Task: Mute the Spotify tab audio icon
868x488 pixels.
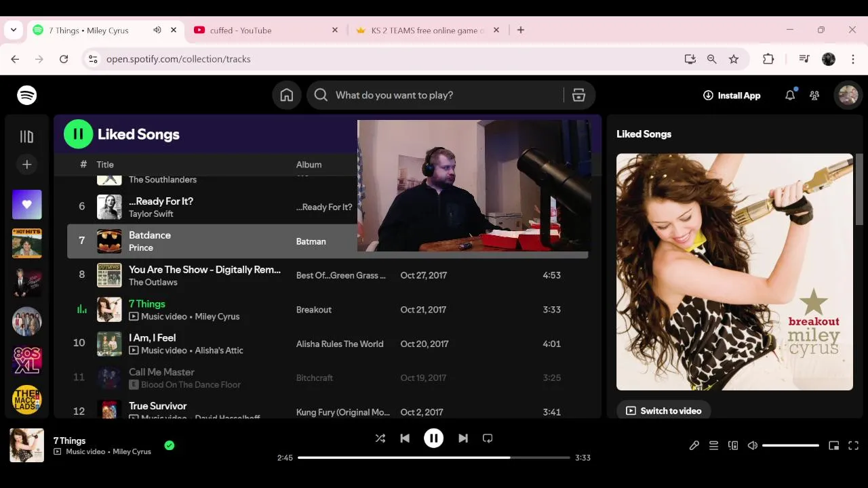Action: (x=157, y=30)
